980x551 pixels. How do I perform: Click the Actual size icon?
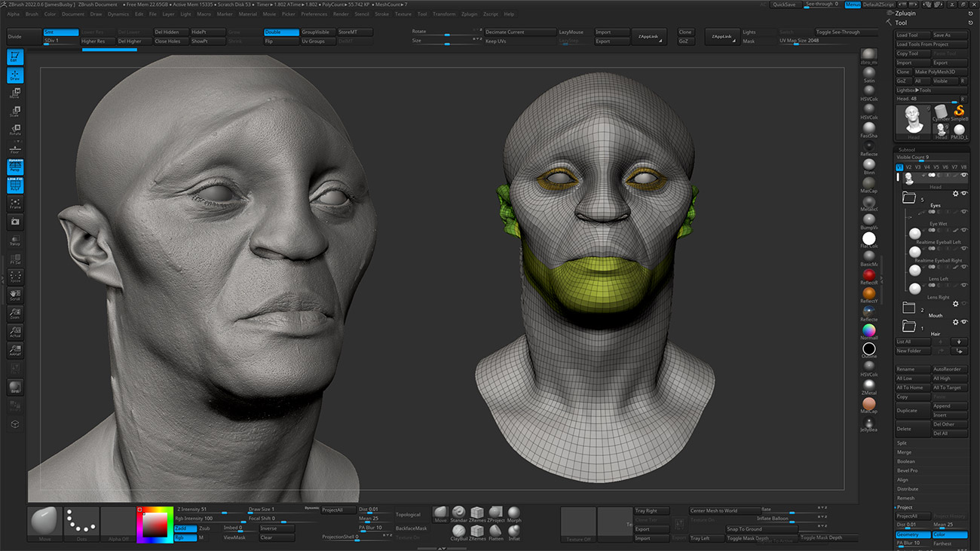pos(15,332)
